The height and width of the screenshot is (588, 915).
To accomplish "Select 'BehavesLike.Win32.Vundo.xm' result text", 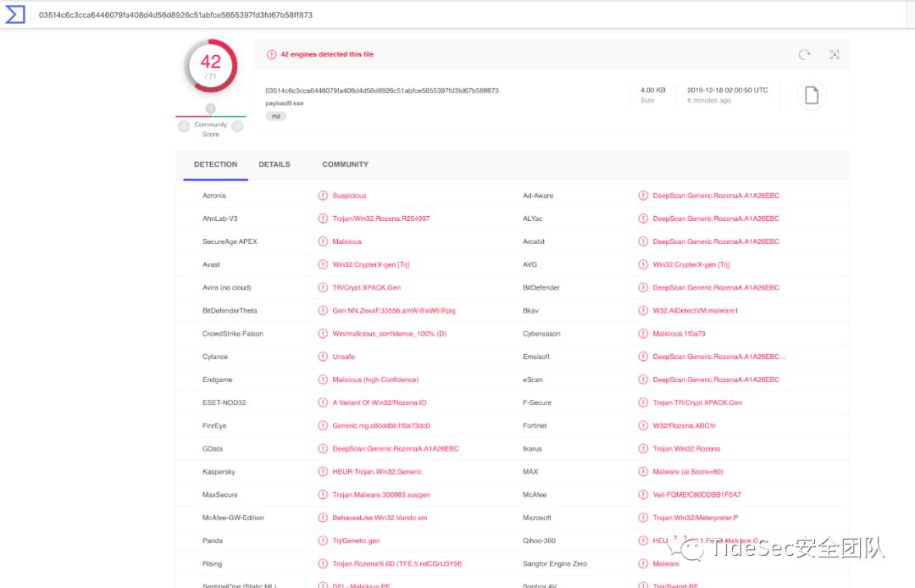I will tap(380, 518).
